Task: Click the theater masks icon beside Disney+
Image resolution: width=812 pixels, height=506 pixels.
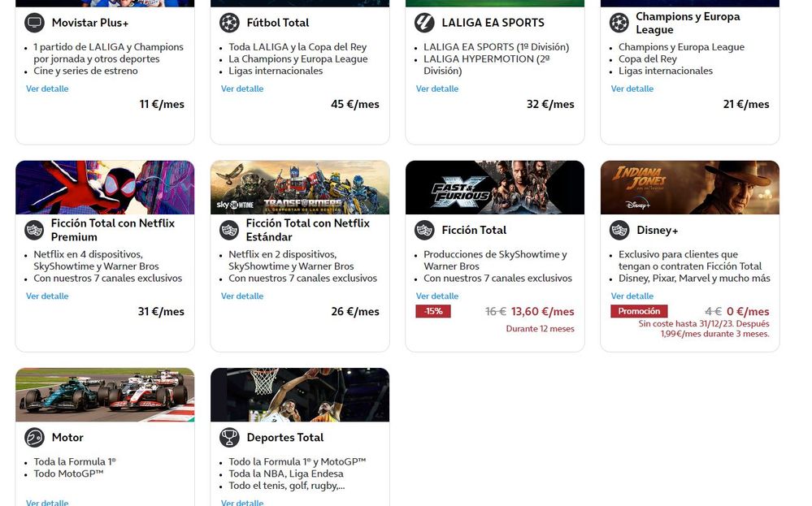Action: tap(619, 230)
